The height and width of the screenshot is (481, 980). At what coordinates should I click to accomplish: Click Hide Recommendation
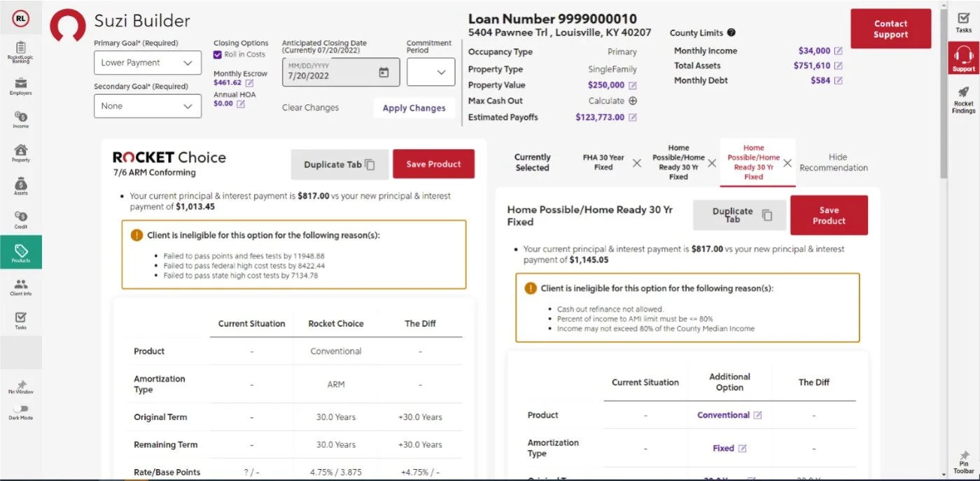click(834, 162)
